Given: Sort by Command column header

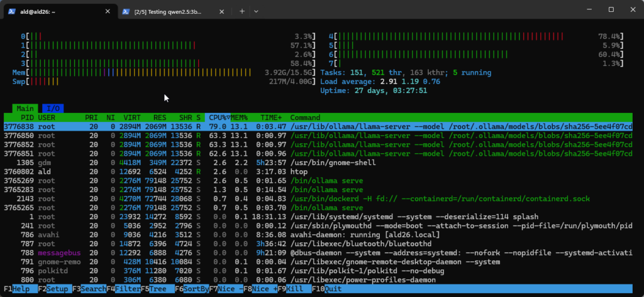Looking at the screenshot, I should click(305, 117).
